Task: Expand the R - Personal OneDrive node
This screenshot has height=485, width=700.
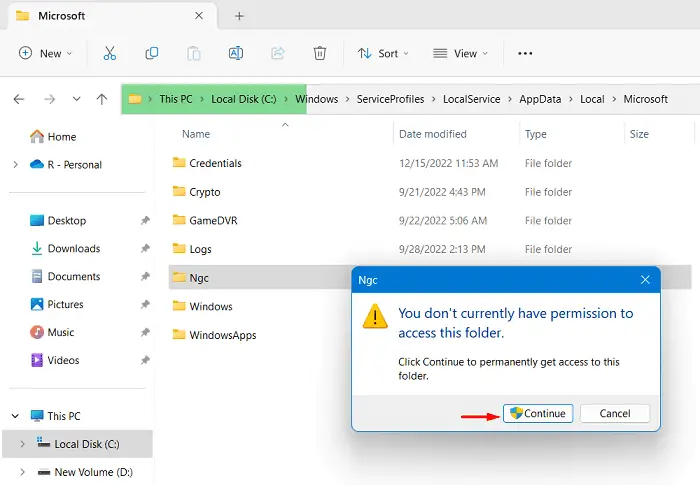Action: 16,164
